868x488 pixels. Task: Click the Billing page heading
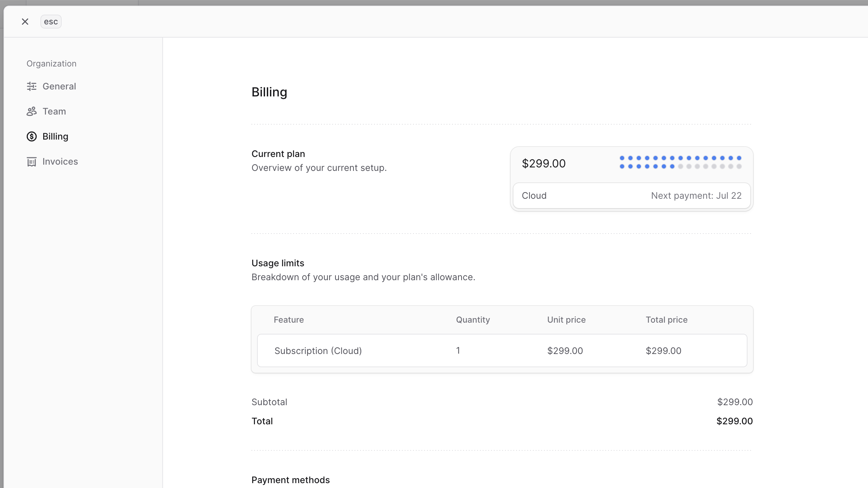click(x=269, y=92)
